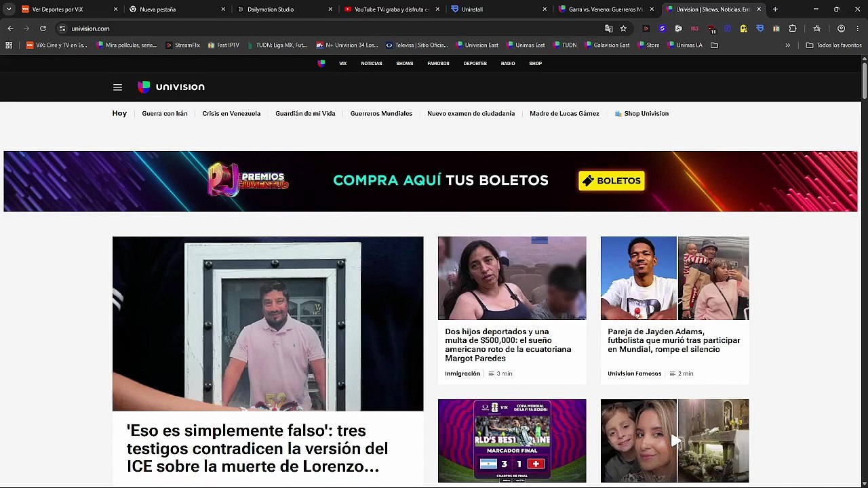
Task: Close the Uninstall tab
Action: [x=545, y=9]
